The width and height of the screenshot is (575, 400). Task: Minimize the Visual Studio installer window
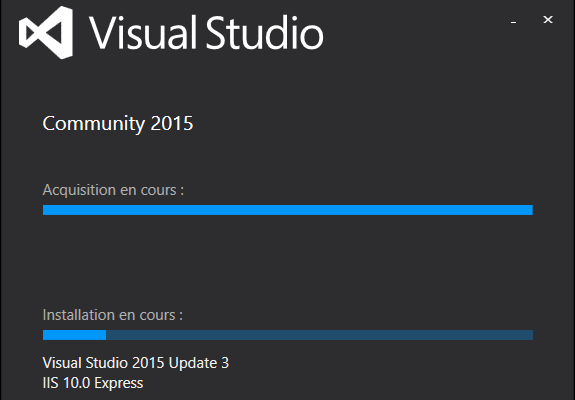tap(514, 20)
